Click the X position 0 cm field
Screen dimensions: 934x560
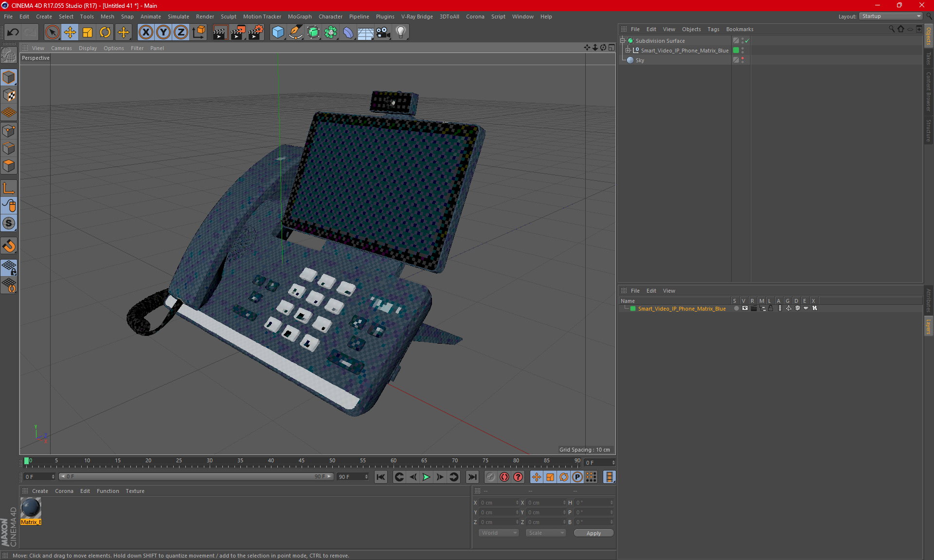pos(499,503)
